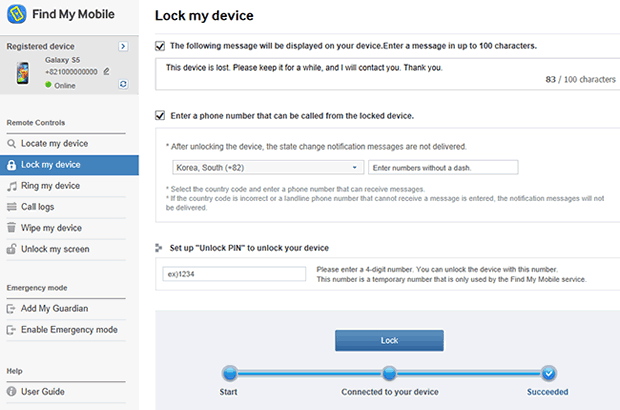Click the phone number entry field
The width and height of the screenshot is (620, 410).
click(443, 167)
